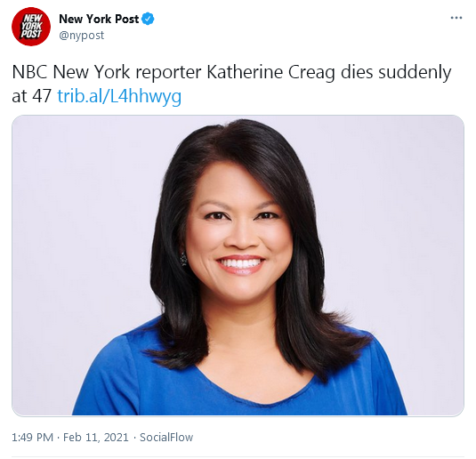Click the blue verified badge
This screenshot has height=459, width=476.
tap(149, 19)
